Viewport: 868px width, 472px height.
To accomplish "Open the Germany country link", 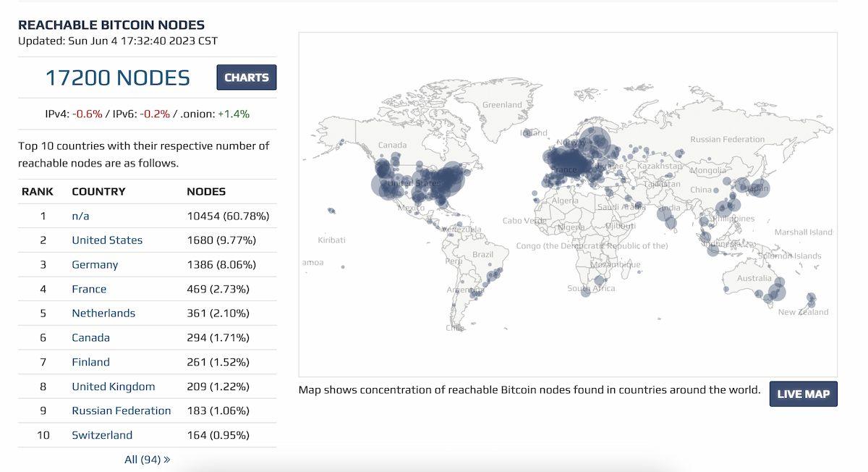I will coord(95,265).
